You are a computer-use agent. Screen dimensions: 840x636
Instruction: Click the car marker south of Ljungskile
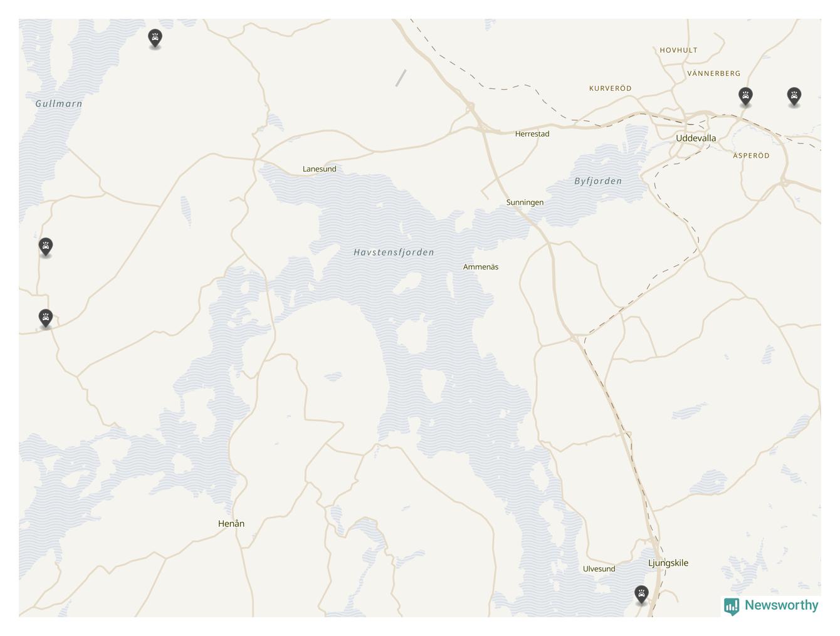tap(641, 594)
